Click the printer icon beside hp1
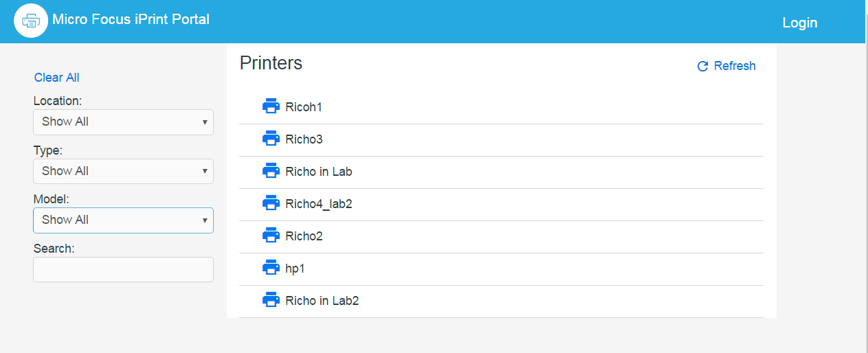 click(271, 268)
